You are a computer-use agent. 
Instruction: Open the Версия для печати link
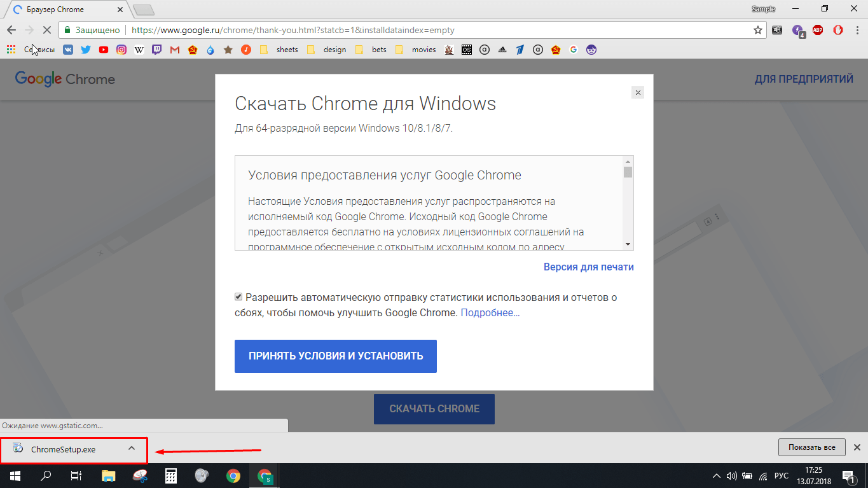588,267
